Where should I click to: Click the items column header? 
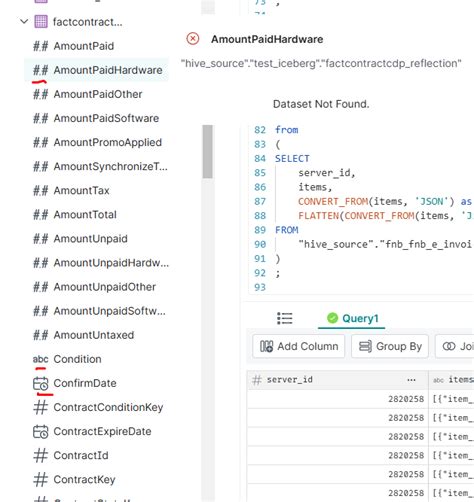click(x=451, y=380)
